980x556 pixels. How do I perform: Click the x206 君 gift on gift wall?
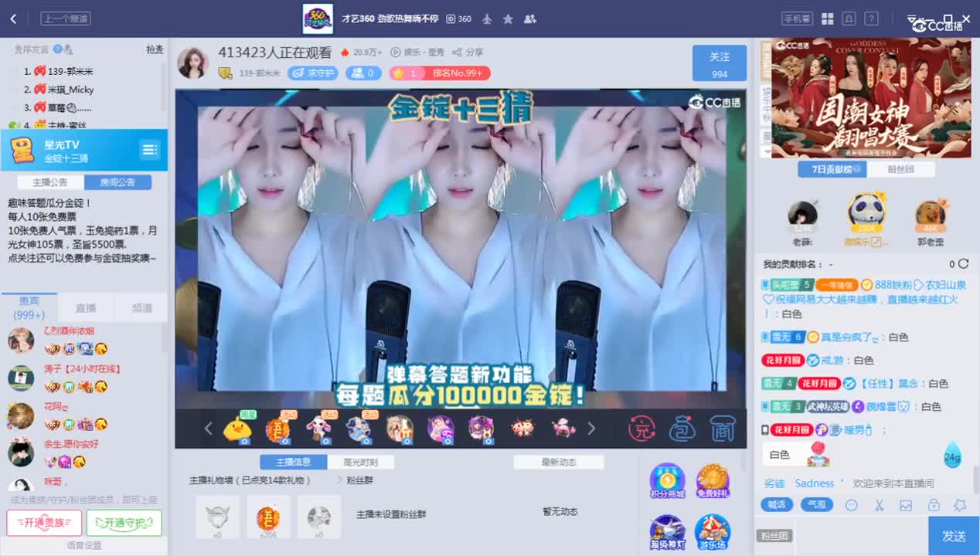268,517
